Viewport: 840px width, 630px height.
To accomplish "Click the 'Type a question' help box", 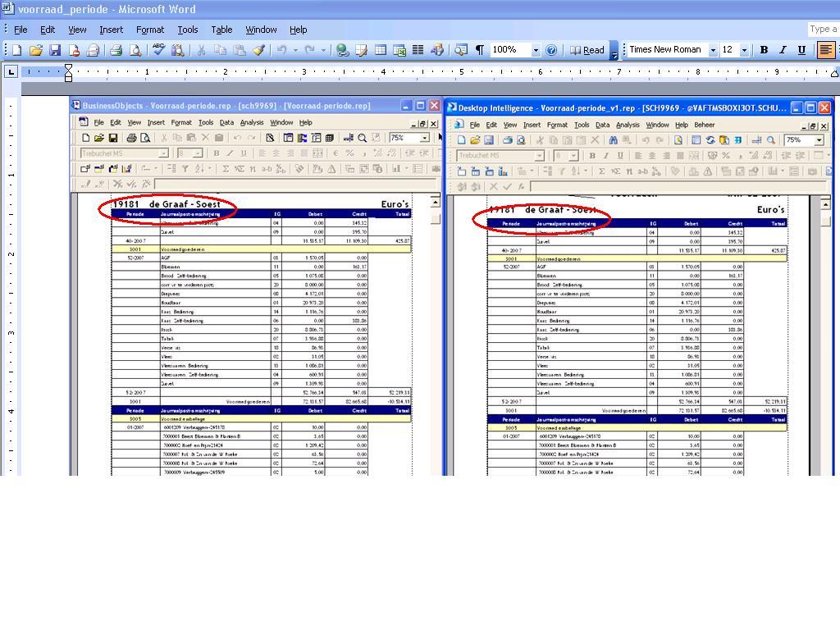I will (824, 29).
